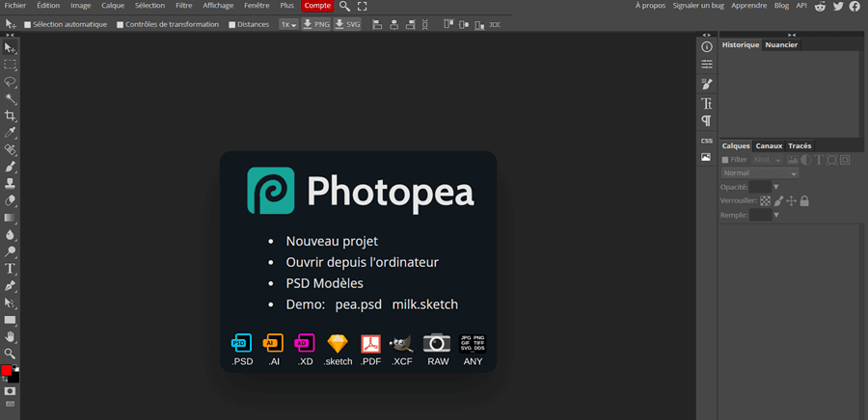Select the Rectangle shape tool
This screenshot has width=868, height=420.
pyautogui.click(x=10, y=320)
